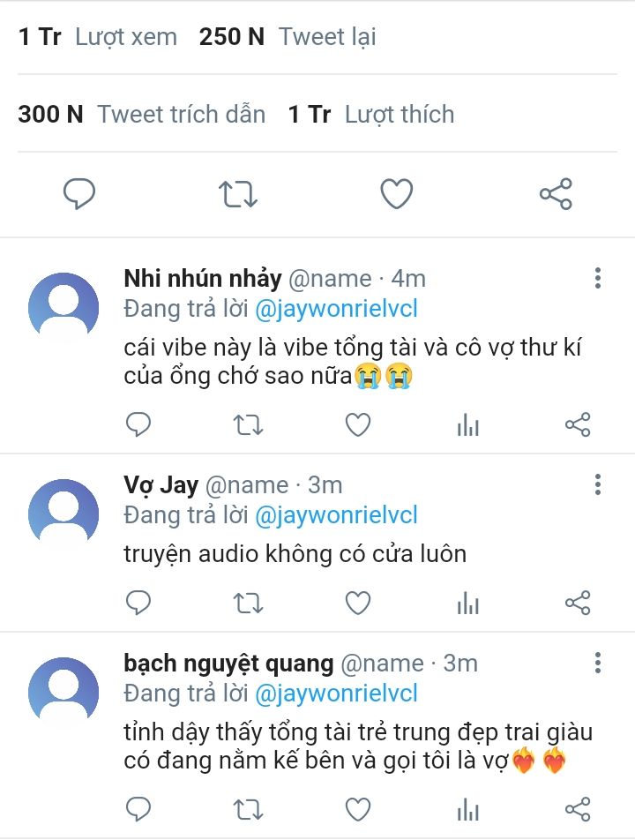View 1 Tr Lượt thích list
This screenshot has width=635, height=840.
click(x=371, y=115)
